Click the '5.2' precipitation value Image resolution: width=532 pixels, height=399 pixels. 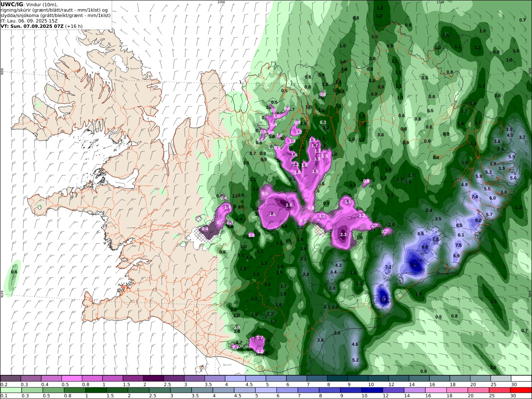coord(355,360)
